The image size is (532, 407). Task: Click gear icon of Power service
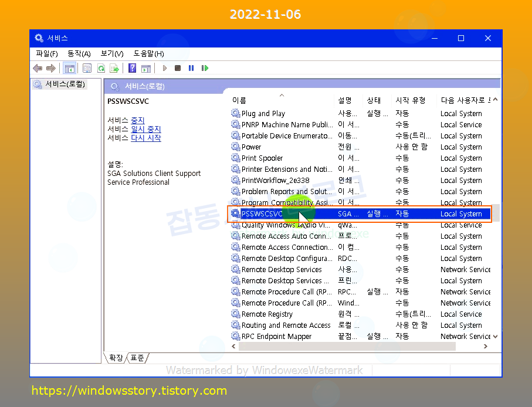tap(235, 147)
